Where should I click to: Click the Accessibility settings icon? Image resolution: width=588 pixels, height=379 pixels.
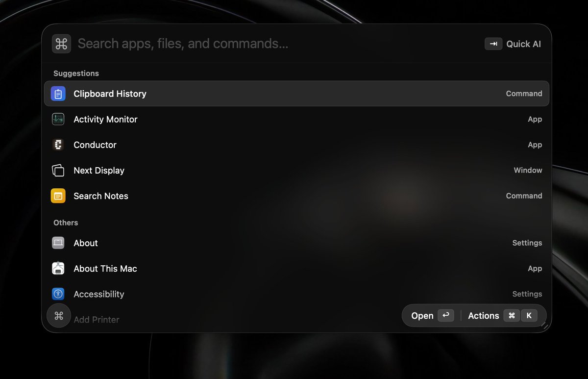pos(58,294)
